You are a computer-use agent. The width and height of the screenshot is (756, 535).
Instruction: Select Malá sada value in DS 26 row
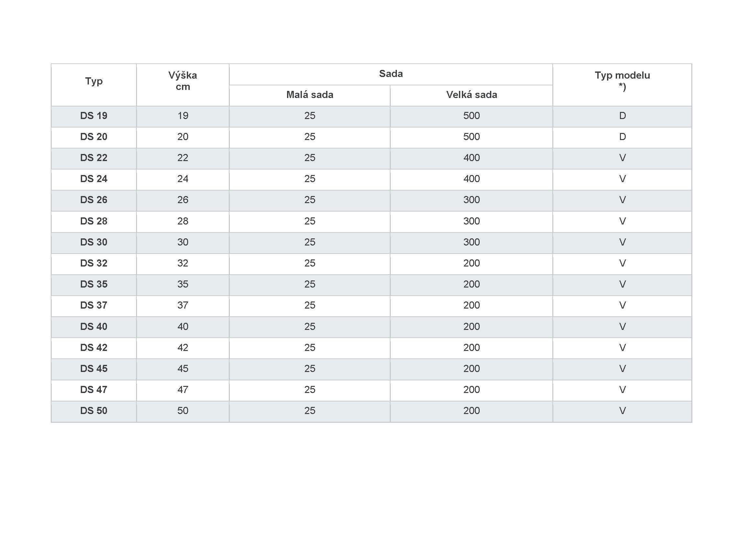coord(310,200)
